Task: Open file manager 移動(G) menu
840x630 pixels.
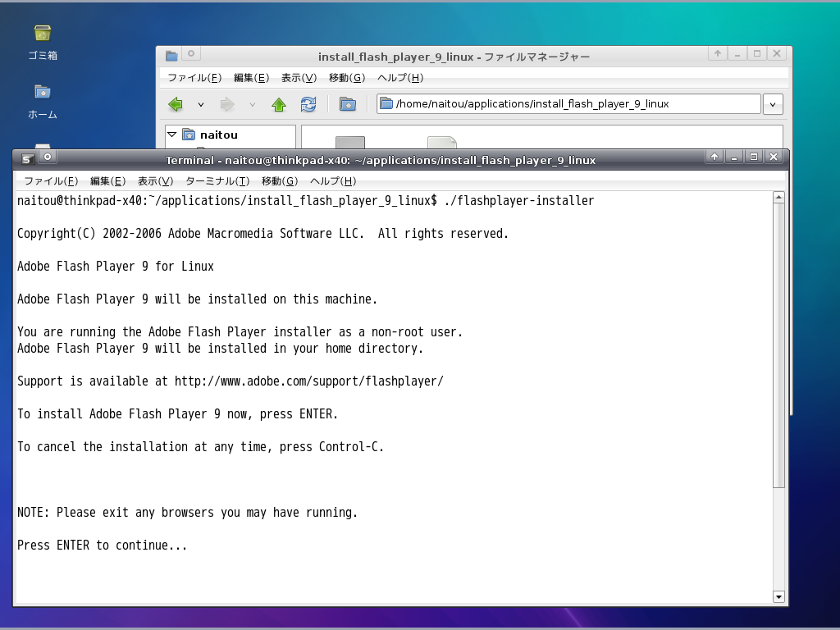Action: (347, 78)
